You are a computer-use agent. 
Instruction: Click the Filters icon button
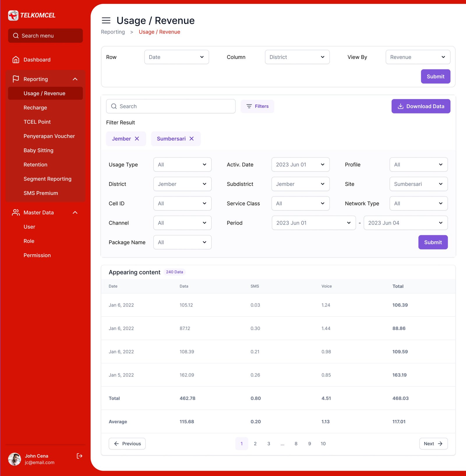[x=257, y=106]
